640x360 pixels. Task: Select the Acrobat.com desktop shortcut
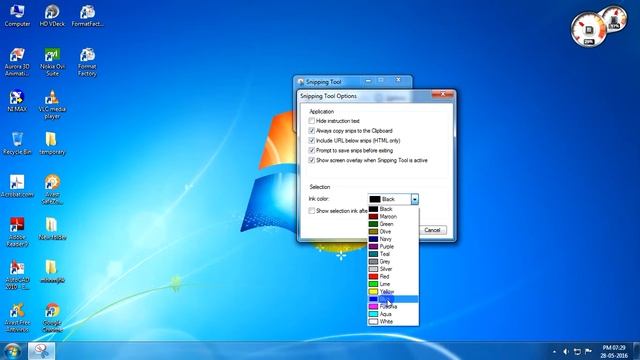coord(17,187)
